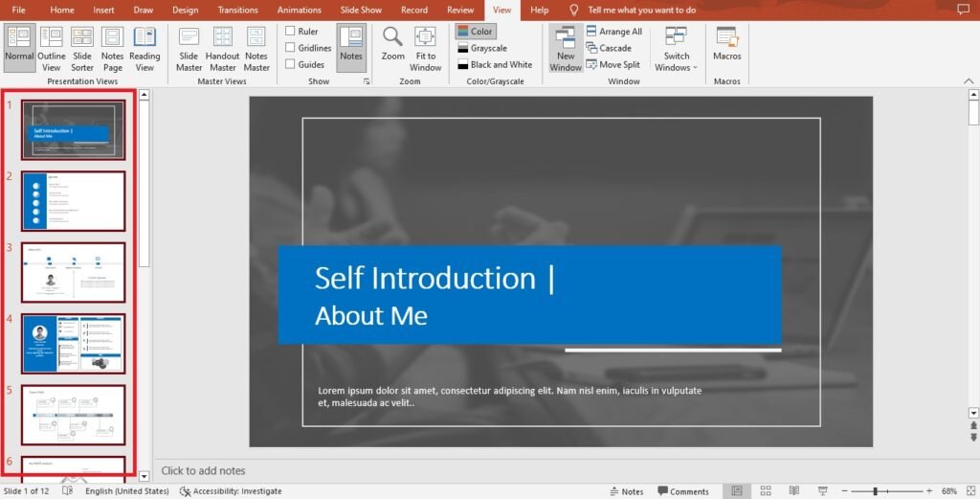Switch to Outline View
Viewport: 980px width, 499px height.
pos(52,49)
